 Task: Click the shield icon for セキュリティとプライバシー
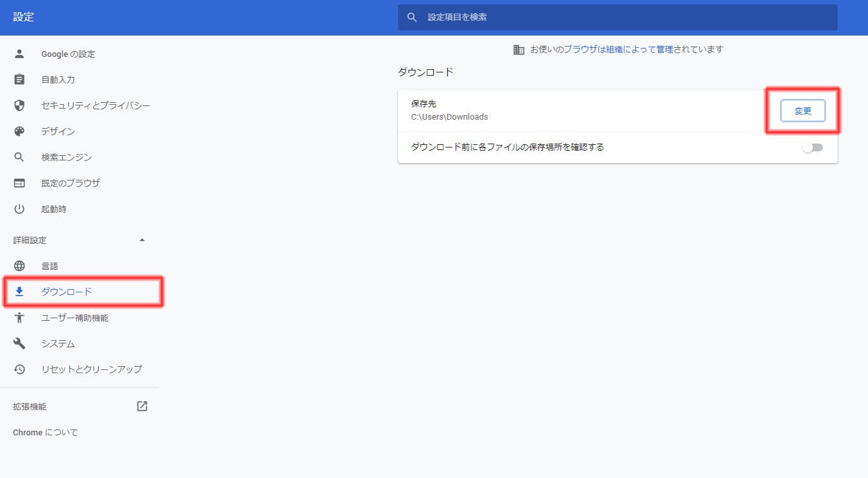tap(19, 105)
